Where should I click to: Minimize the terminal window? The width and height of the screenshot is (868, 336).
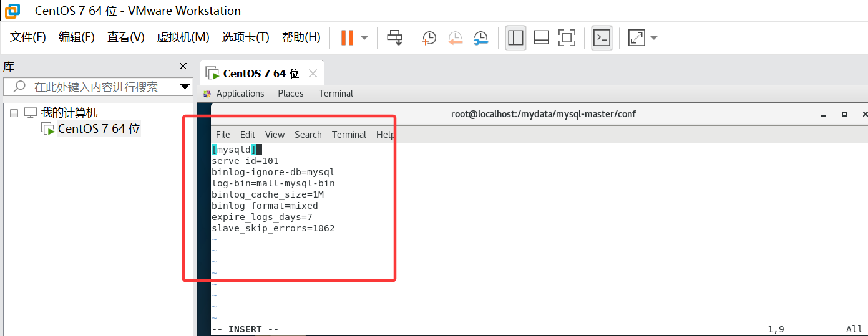[824, 115]
